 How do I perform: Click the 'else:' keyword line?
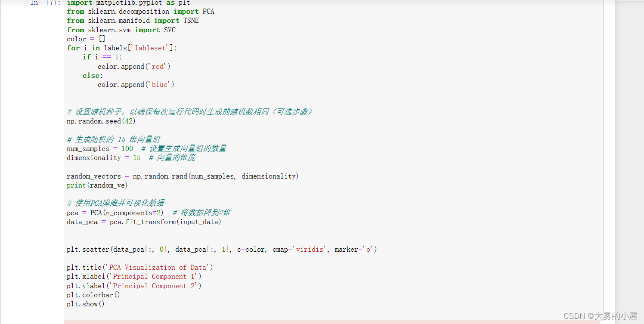[x=92, y=76]
